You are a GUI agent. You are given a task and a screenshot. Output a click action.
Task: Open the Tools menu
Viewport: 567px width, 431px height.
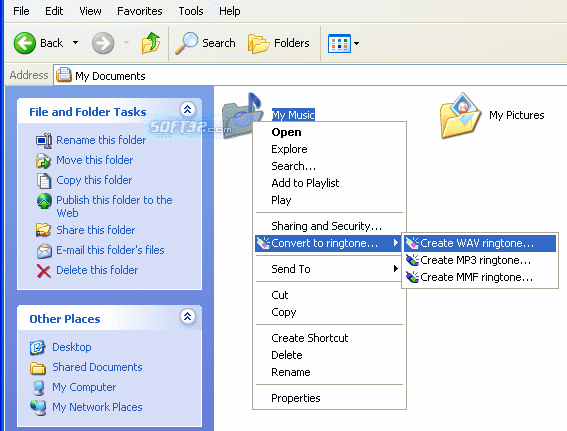click(191, 11)
